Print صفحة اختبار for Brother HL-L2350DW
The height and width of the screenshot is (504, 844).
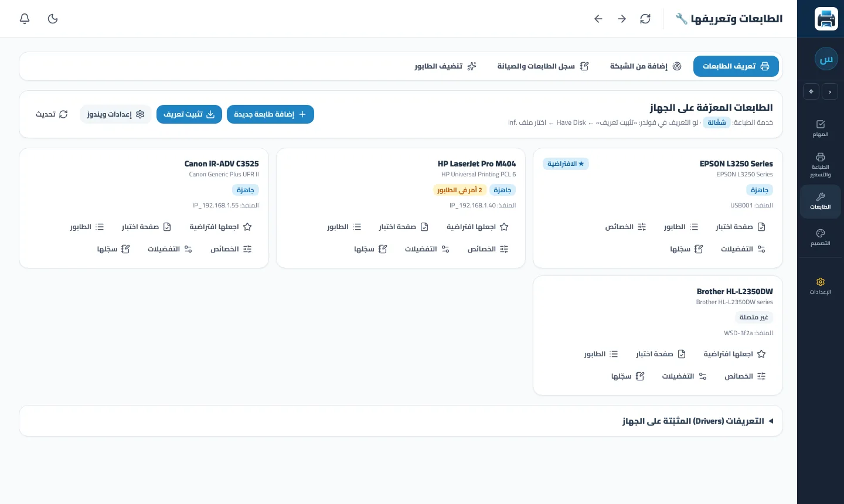(661, 354)
